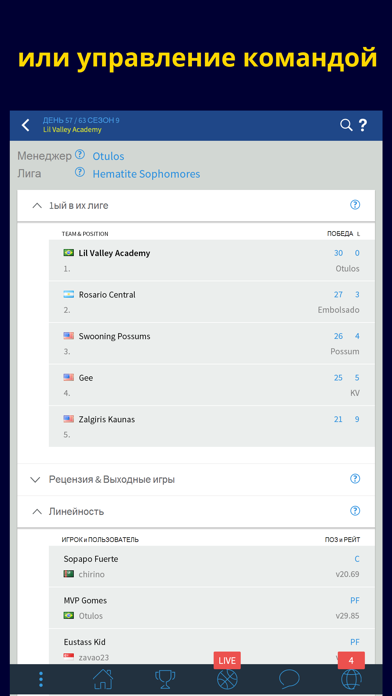Click manager name Possum
Screen dimensions: 392x696
click(x=345, y=352)
